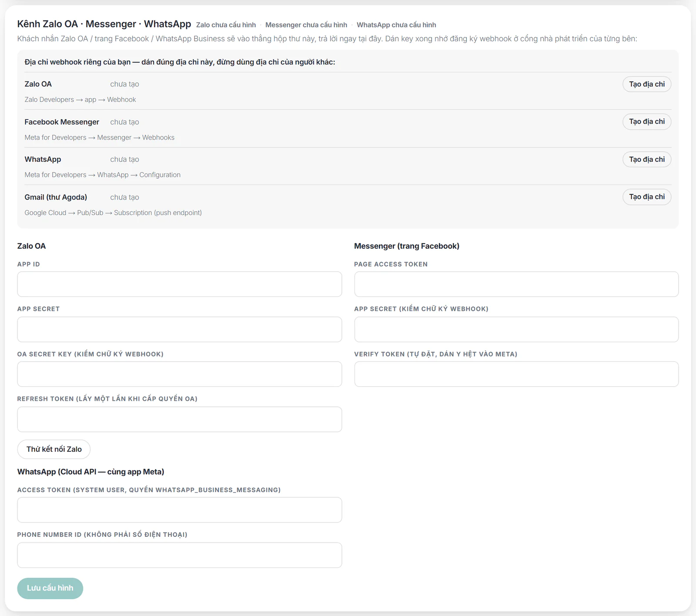This screenshot has width=696, height=616.
Task: Test the connection with 'Thử kết nối Zalo'
Action: point(54,449)
